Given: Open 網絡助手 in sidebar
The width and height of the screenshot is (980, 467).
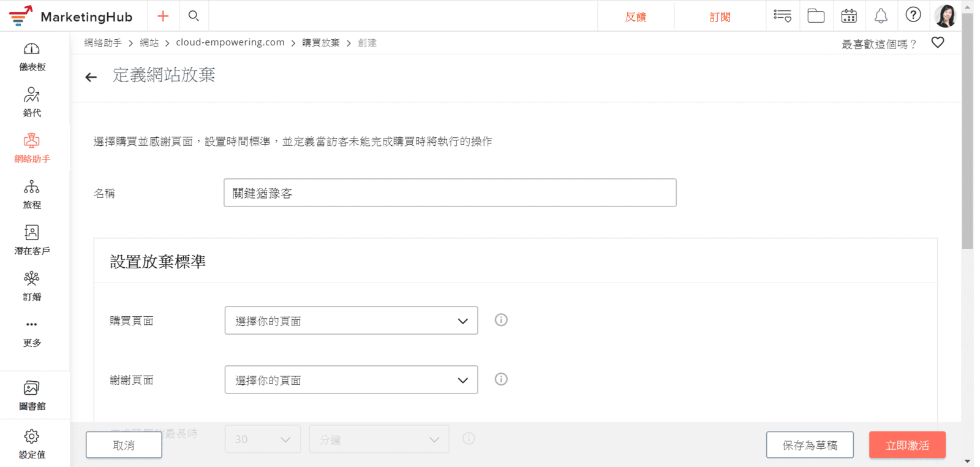Looking at the screenshot, I should tap(32, 148).
